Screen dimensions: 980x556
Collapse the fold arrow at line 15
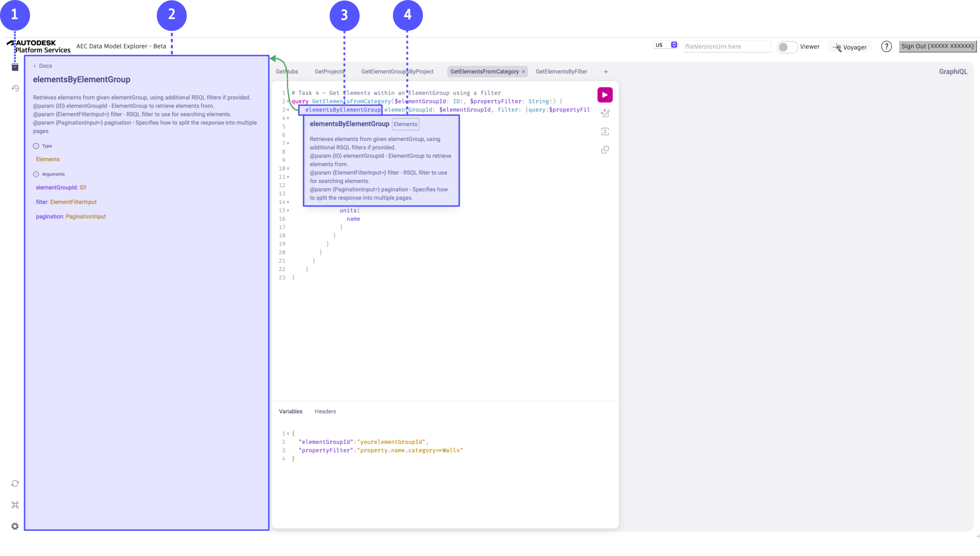click(288, 211)
